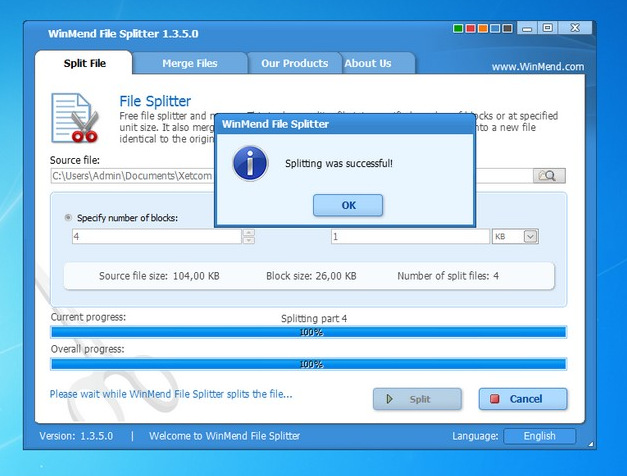Click the 'Splitting was successful!' message

[x=339, y=164]
